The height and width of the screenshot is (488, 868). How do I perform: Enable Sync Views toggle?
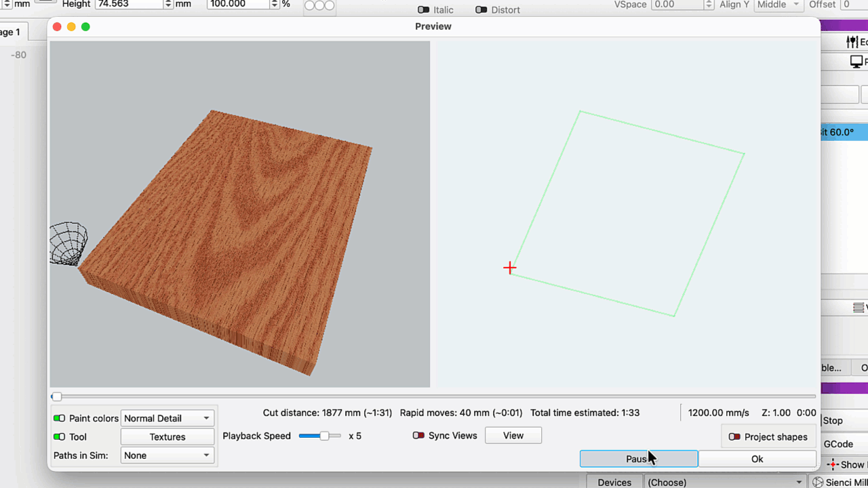418,435
